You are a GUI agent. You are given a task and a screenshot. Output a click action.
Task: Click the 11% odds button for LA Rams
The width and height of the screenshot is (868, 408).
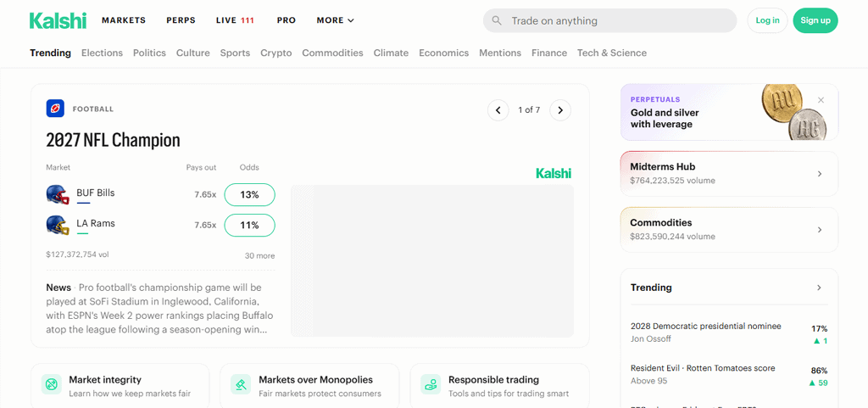point(250,226)
